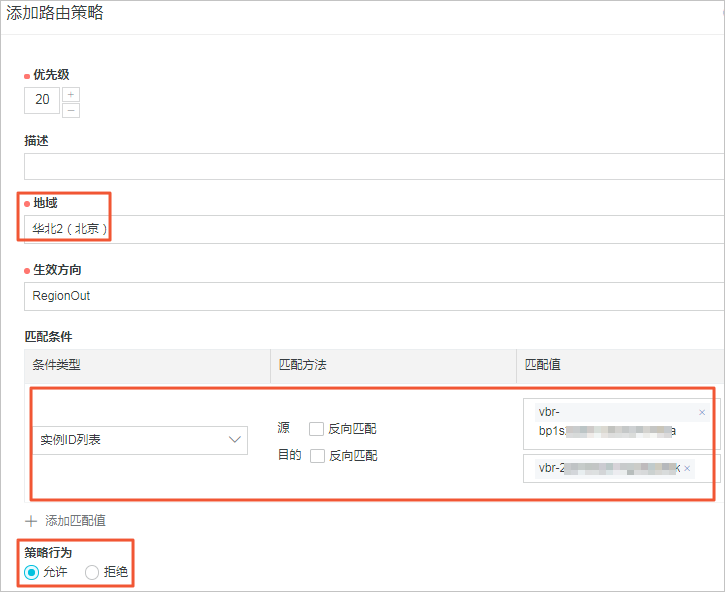Viewport: 725px width, 592px height.
Task: Click the 匹配条件 section label
Action: 49,337
